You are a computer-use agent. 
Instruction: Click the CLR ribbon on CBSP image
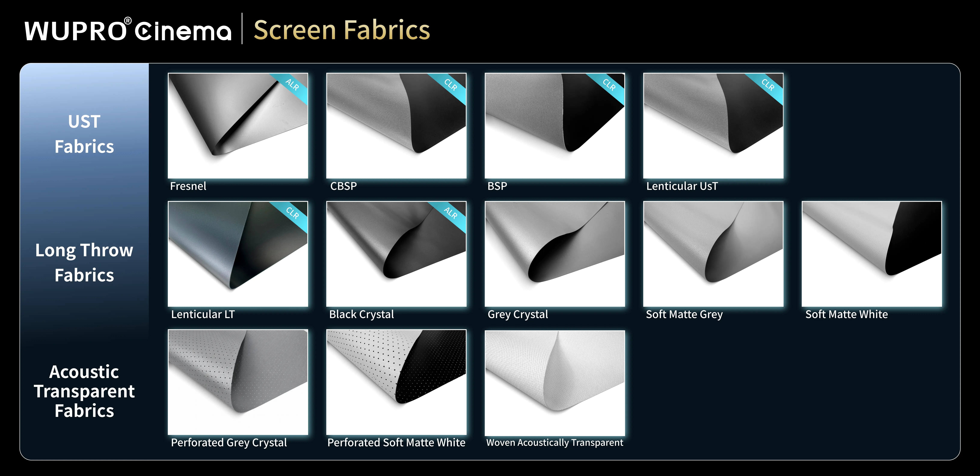point(451,85)
